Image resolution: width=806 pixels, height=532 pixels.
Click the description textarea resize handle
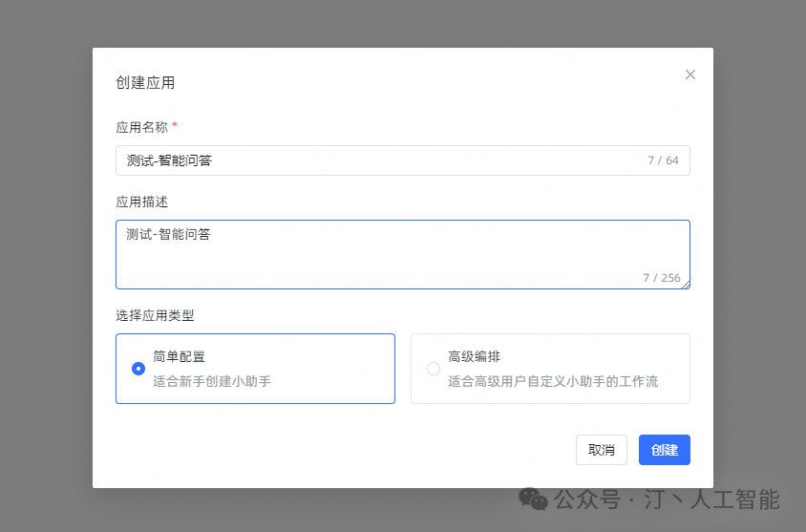coord(686,284)
